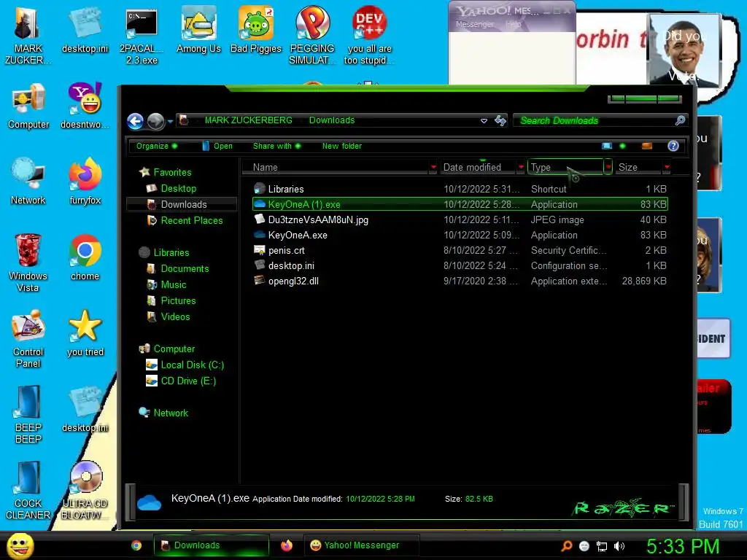Select the Libraries shortcut file
747x560 pixels.
click(460, 189)
